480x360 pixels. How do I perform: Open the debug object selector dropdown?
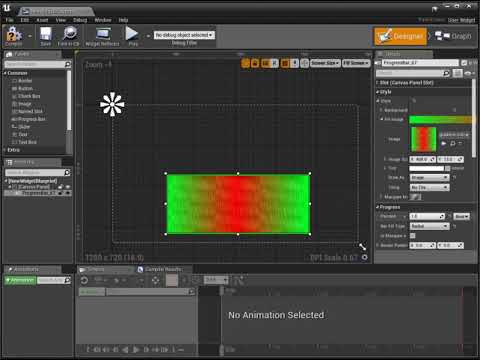184,35
